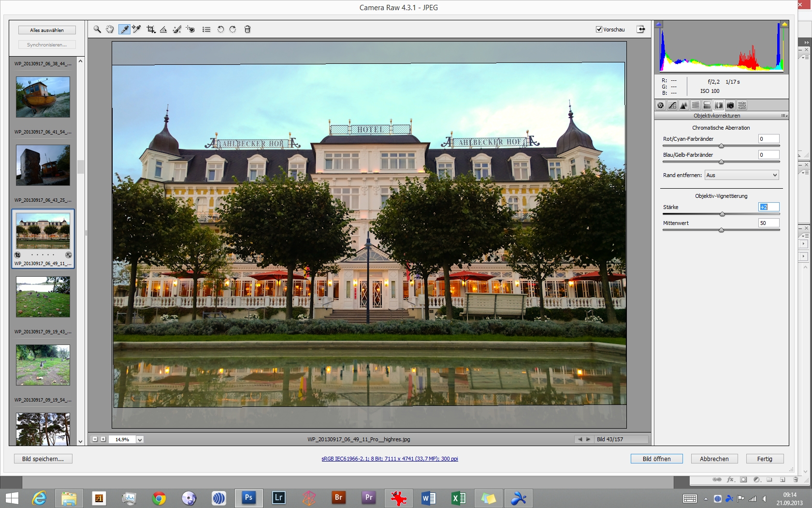This screenshot has width=812, height=508.
Task: Open the Windows Start button
Action: (x=11, y=498)
